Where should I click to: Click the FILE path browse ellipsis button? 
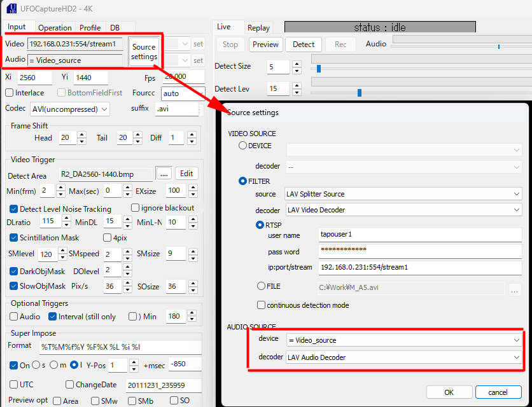[515, 289]
